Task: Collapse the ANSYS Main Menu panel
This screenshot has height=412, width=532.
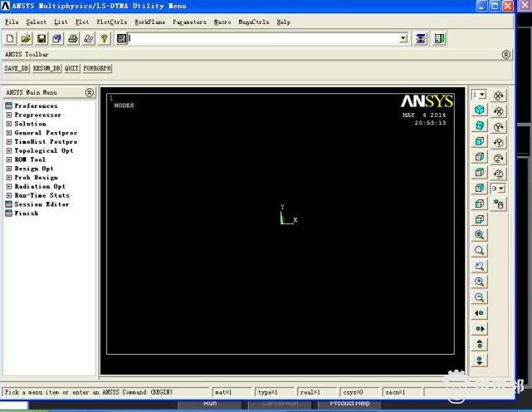Action: [x=90, y=92]
